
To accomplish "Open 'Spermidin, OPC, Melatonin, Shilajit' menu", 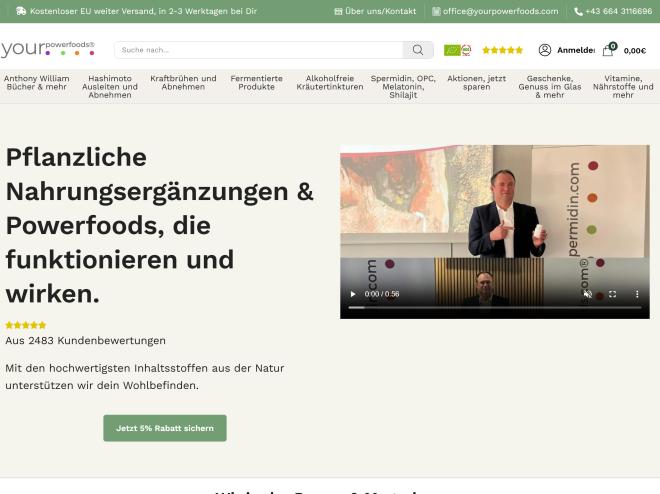I will tap(403, 87).
